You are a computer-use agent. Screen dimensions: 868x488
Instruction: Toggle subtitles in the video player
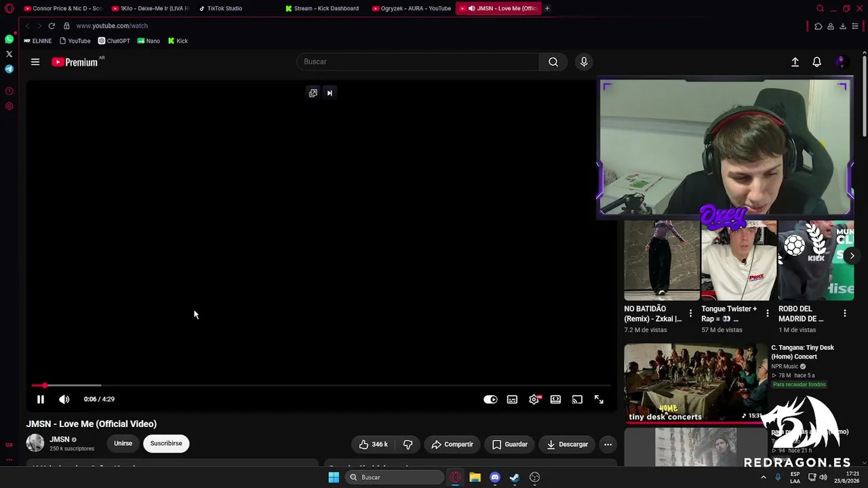click(x=512, y=399)
